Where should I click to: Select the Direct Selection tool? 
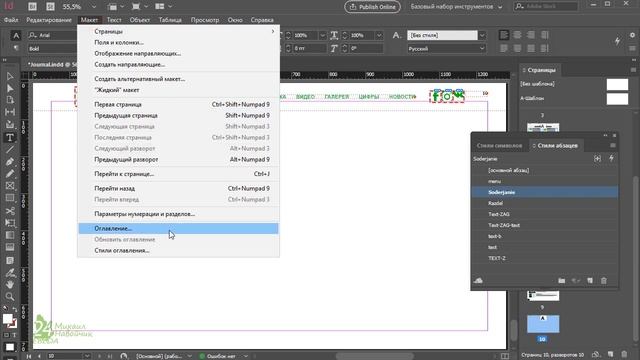pos(10,88)
